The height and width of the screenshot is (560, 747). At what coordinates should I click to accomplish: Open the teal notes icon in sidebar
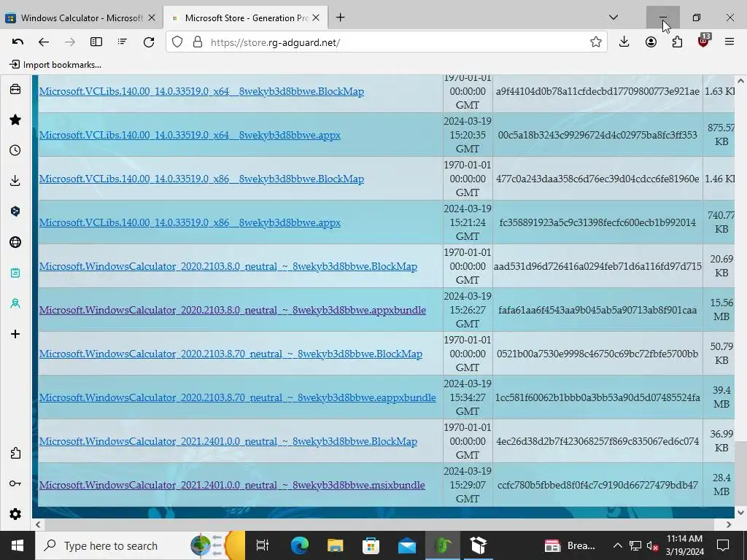pos(15,273)
